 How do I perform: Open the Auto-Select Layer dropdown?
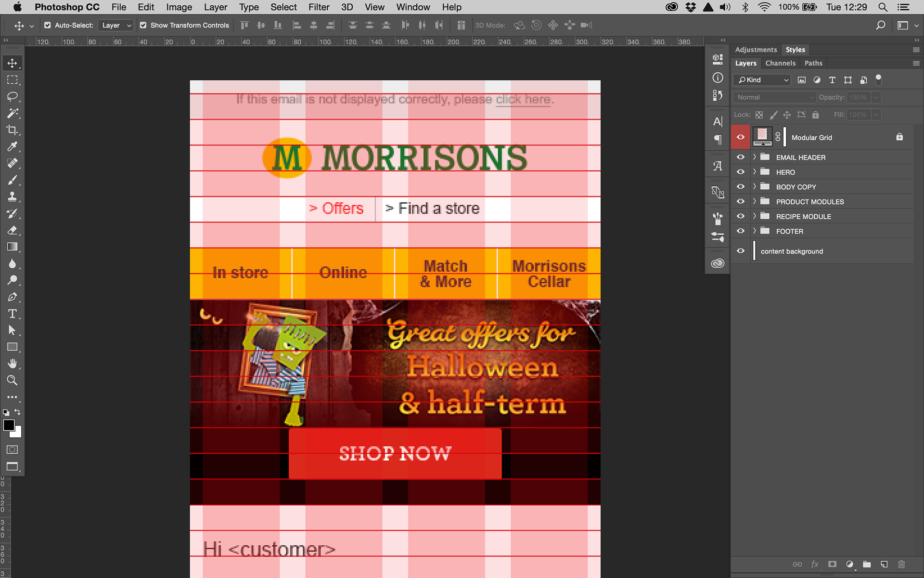coord(115,25)
